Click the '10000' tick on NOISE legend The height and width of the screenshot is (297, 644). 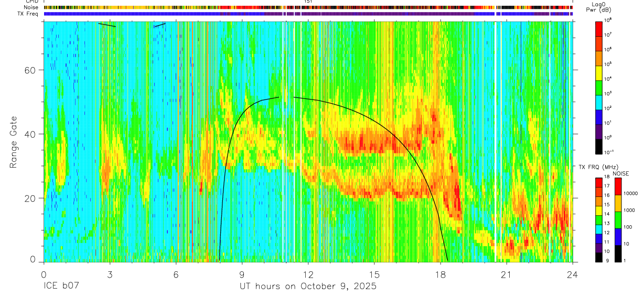pos(631,193)
